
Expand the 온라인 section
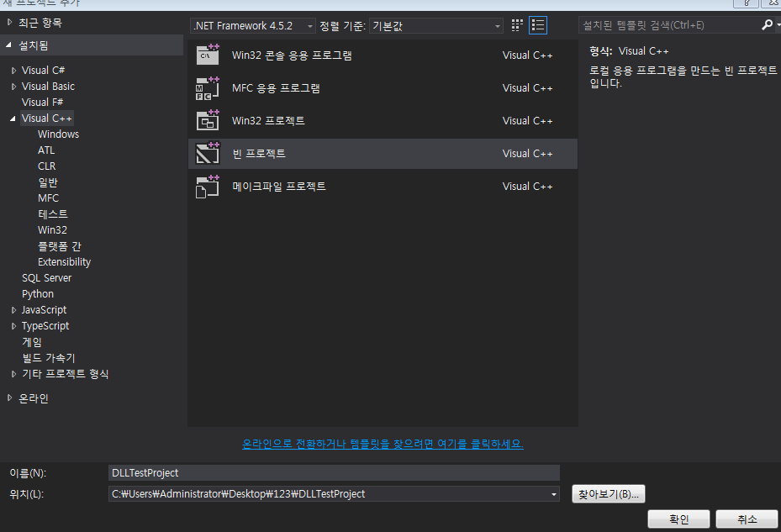click(x=9, y=398)
